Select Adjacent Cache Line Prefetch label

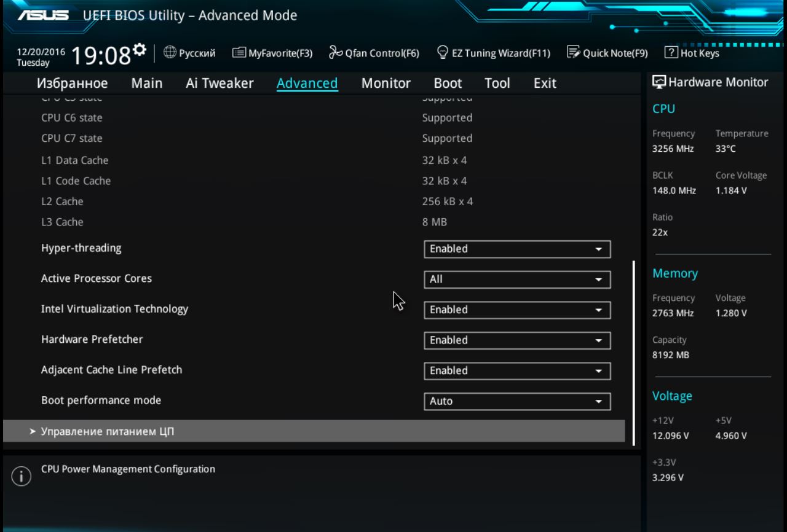(x=111, y=370)
